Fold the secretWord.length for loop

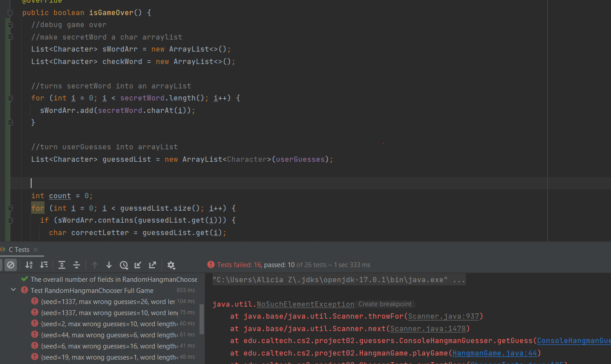point(10,98)
